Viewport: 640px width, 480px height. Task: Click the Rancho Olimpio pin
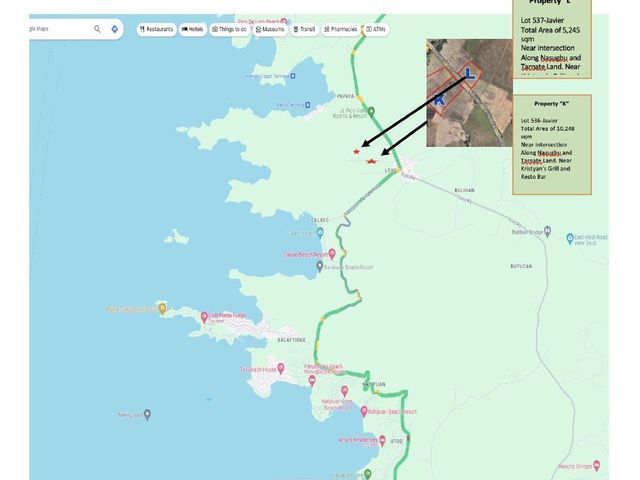597,465
